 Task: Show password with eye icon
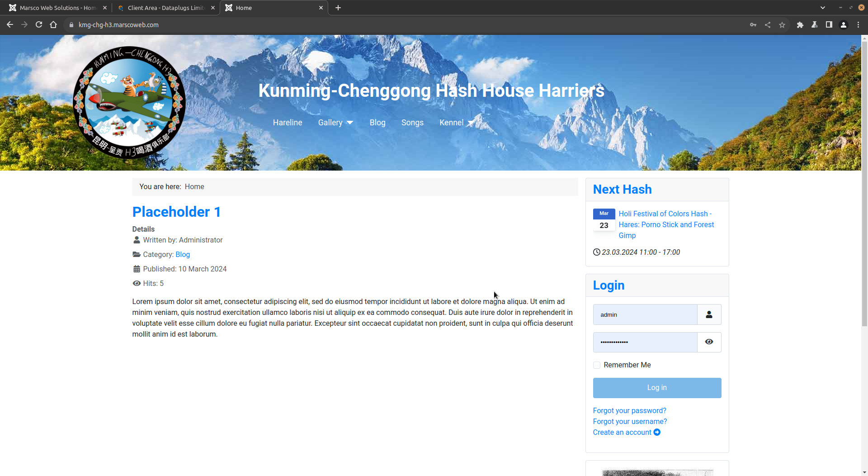[709, 342]
